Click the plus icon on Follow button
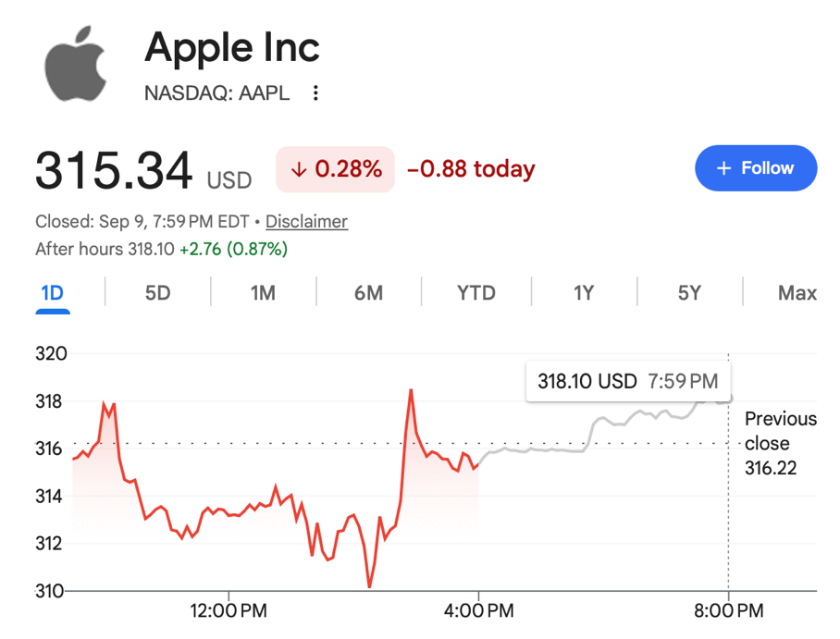Viewport: 840px width, 639px height. pyautogui.click(x=723, y=168)
